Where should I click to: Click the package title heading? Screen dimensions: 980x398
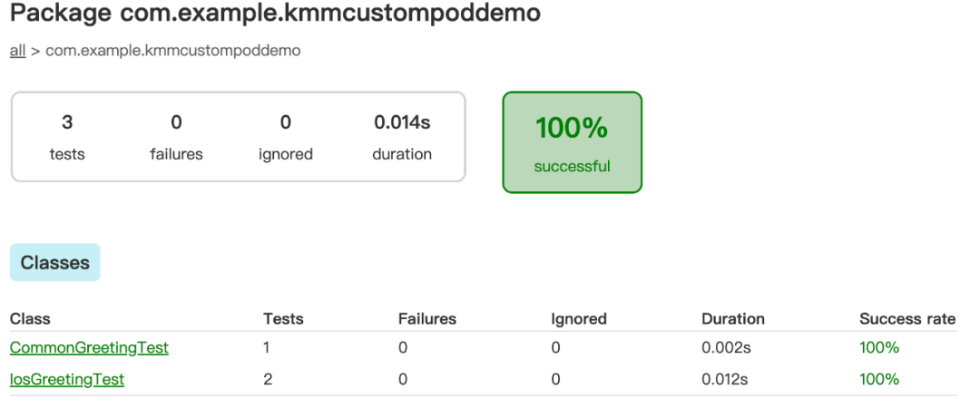click(x=276, y=13)
